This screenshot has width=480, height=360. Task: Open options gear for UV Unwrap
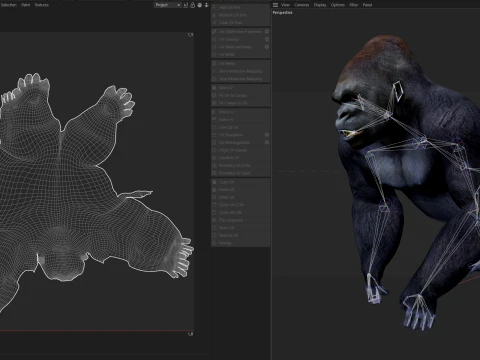click(267, 39)
